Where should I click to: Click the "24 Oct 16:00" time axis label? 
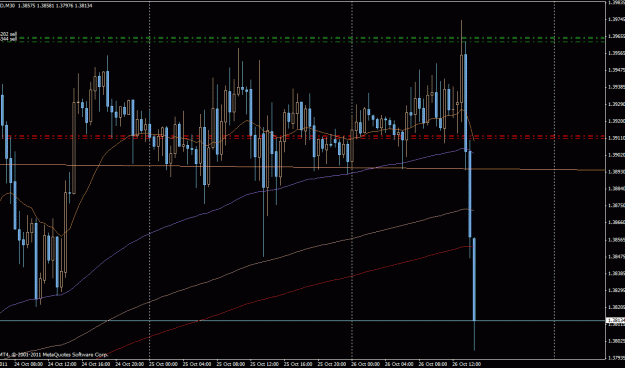click(x=96, y=364)
